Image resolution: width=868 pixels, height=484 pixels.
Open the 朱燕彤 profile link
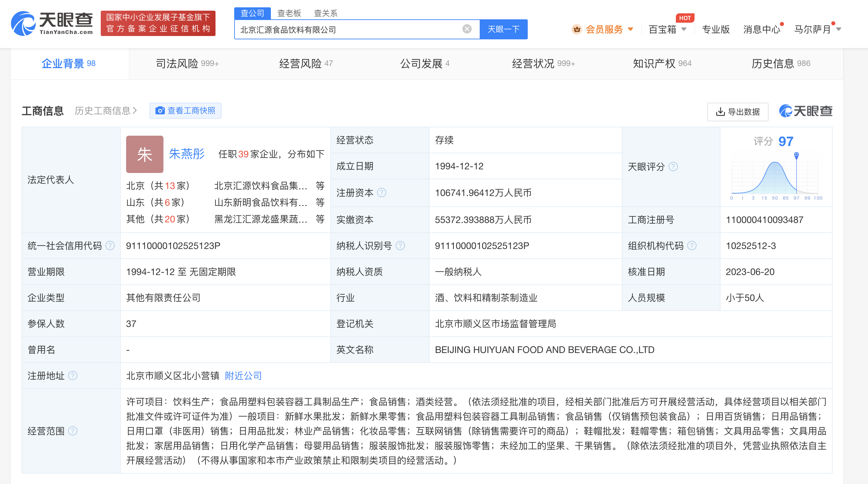187,154
